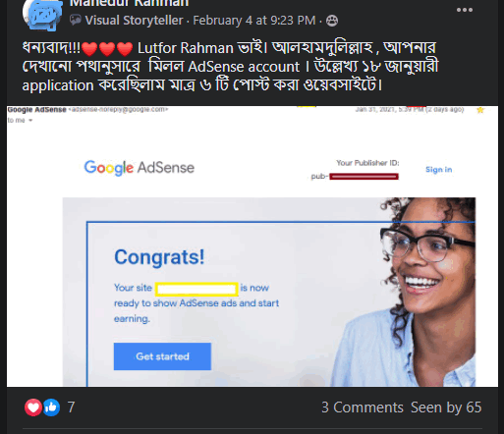This screenshot has height=434, width=504.
Task: Expand the 'to me' recipient dropdown arrow
Action: click(x=30, y=121)
